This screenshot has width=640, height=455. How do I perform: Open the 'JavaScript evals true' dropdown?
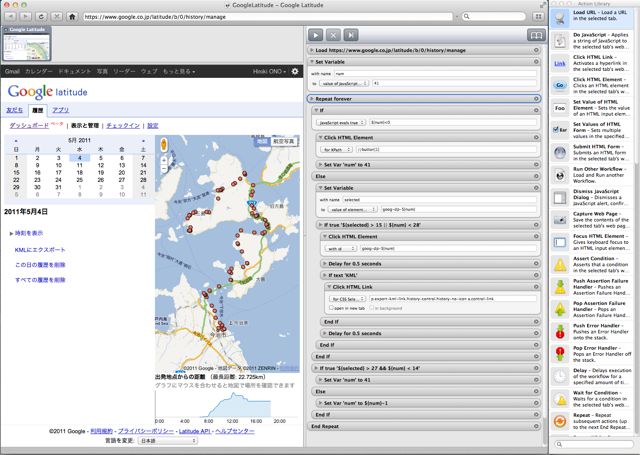click(341, 122)
